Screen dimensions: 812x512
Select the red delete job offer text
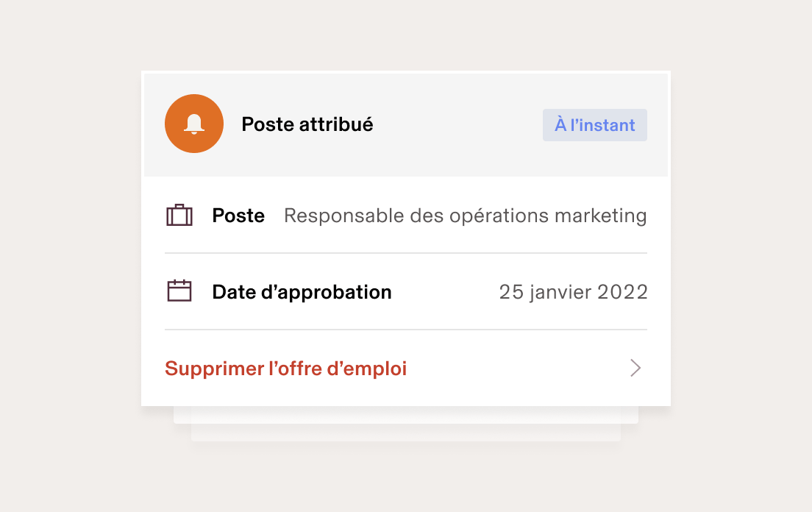[286, 368]
